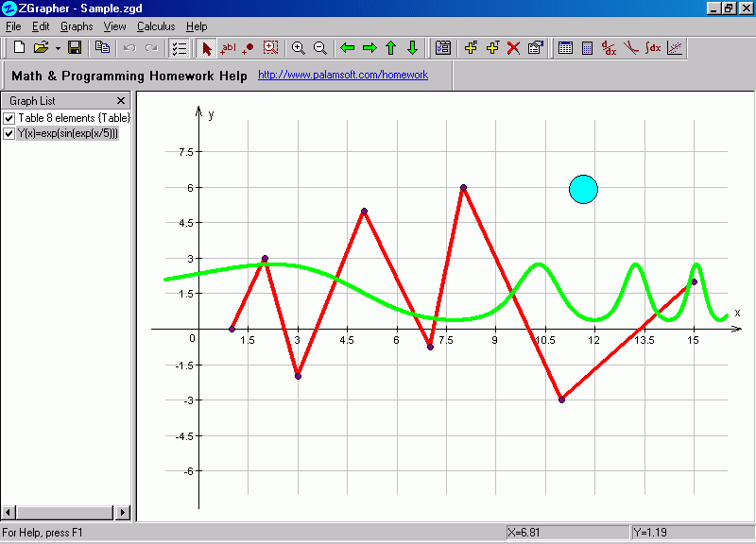Open the Edit menu
Viewport: 756px width, 544px height.
coord(41,26)
